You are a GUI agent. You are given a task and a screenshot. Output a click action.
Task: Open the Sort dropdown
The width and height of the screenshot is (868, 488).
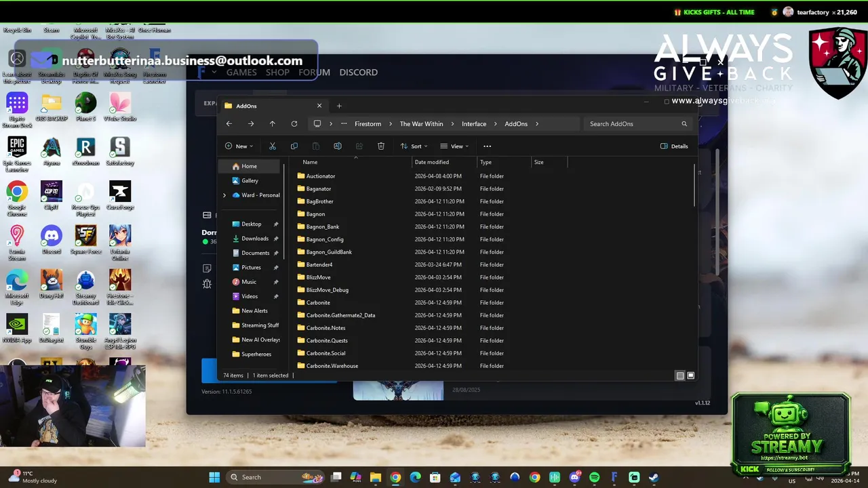pos(414,146)
